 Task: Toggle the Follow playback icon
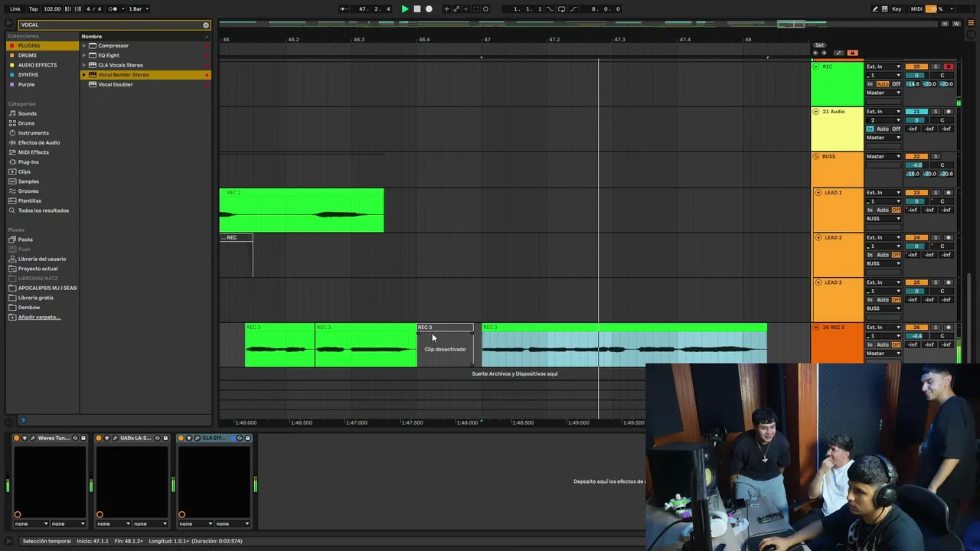(344, 9)
